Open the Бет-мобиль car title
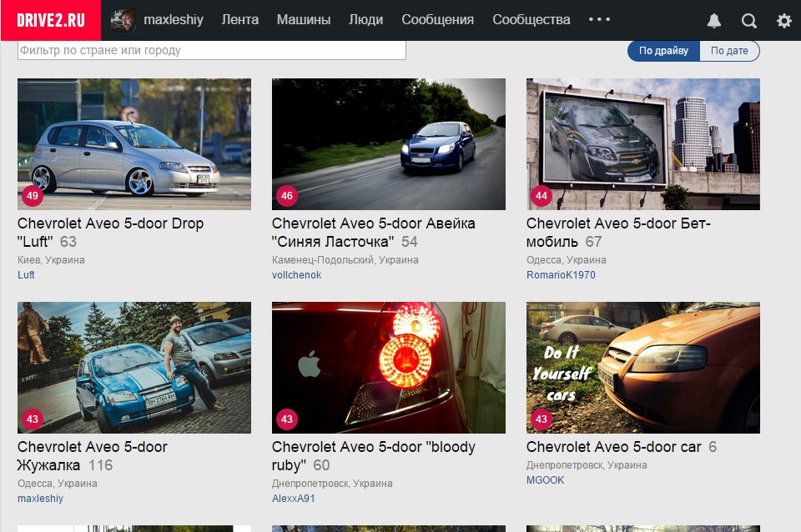This screenshot has width=801, height=532. [x=618, y=233]
